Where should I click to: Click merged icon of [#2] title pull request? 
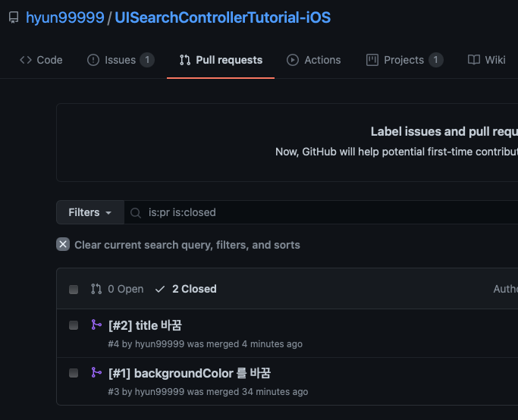96,325
